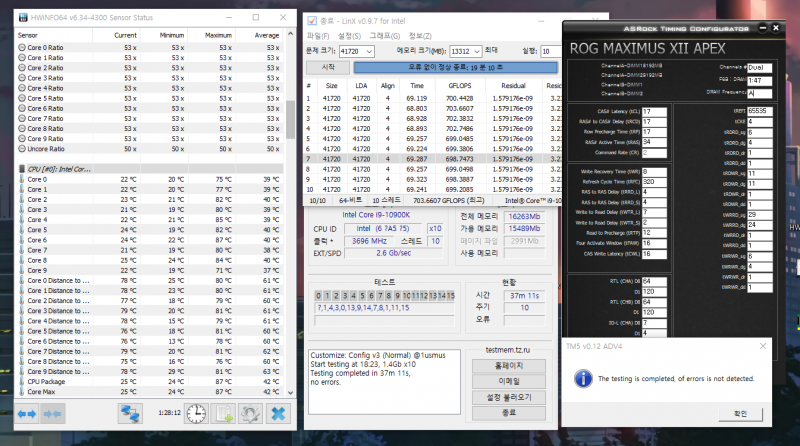Close ASRock Timing Configurator window
The height and width of the screenshot is (446, 800).
776,28
